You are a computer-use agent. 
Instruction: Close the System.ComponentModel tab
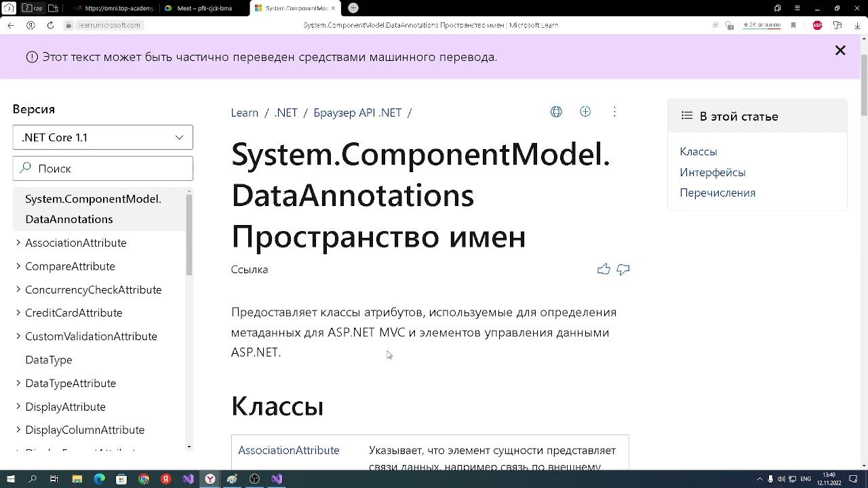pyautogui.click(x=333, y=8)
